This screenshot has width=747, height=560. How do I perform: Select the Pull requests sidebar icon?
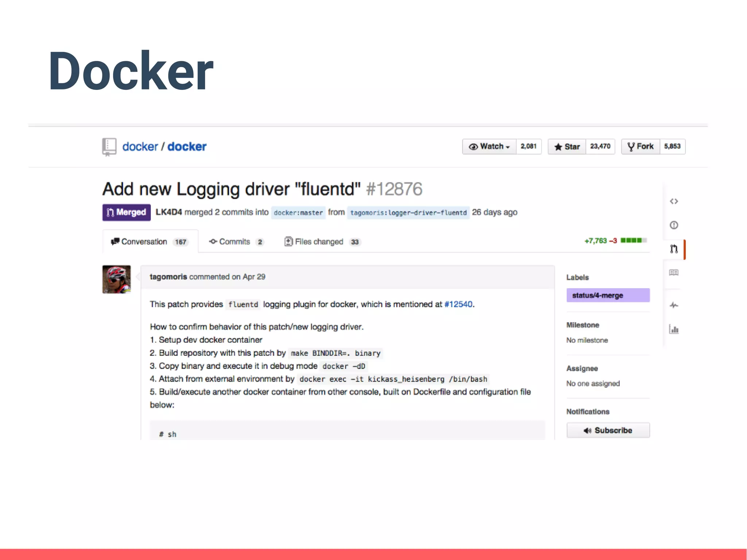click(x=674, y=249)
